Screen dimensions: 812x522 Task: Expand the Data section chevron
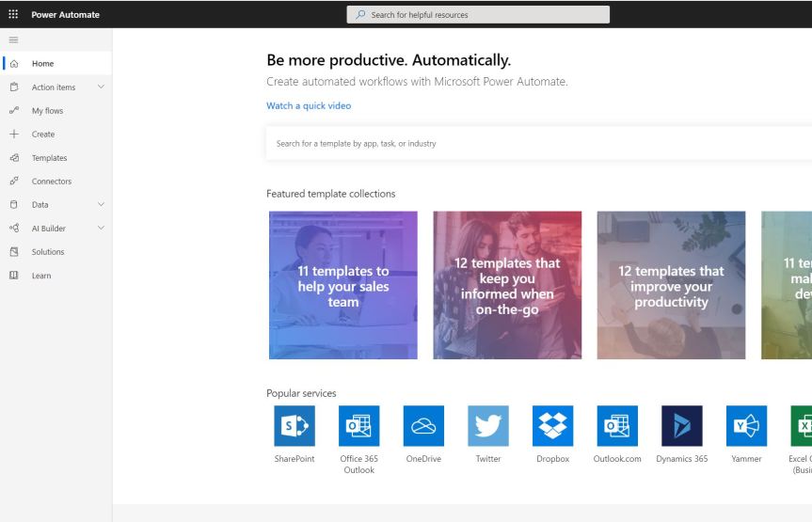[x=101, y=204]
